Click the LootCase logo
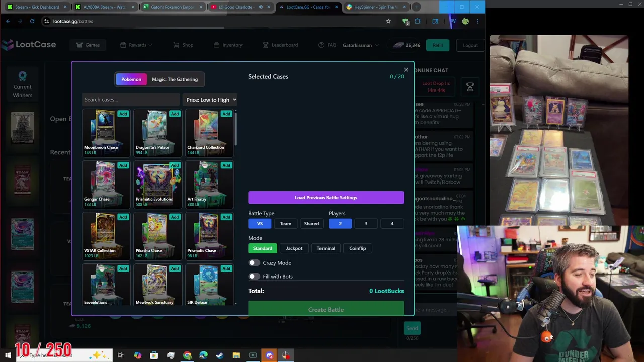The height and width of the screenshot is (362, 644). point(29,44)
